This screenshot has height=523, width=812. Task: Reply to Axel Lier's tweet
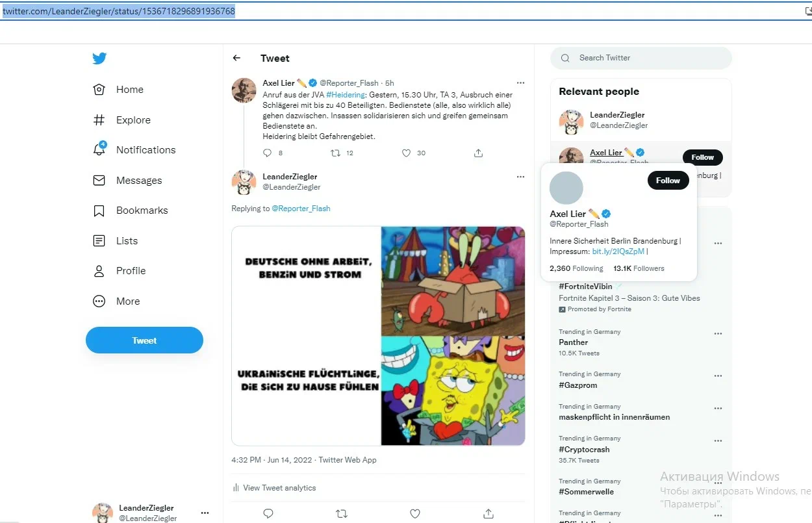pos(268,153)
